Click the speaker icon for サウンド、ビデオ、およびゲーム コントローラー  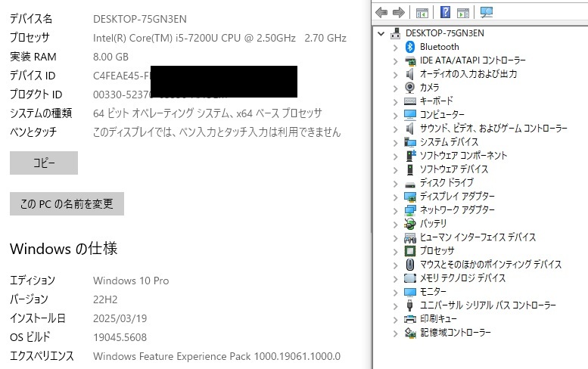[x=410, y=129]
